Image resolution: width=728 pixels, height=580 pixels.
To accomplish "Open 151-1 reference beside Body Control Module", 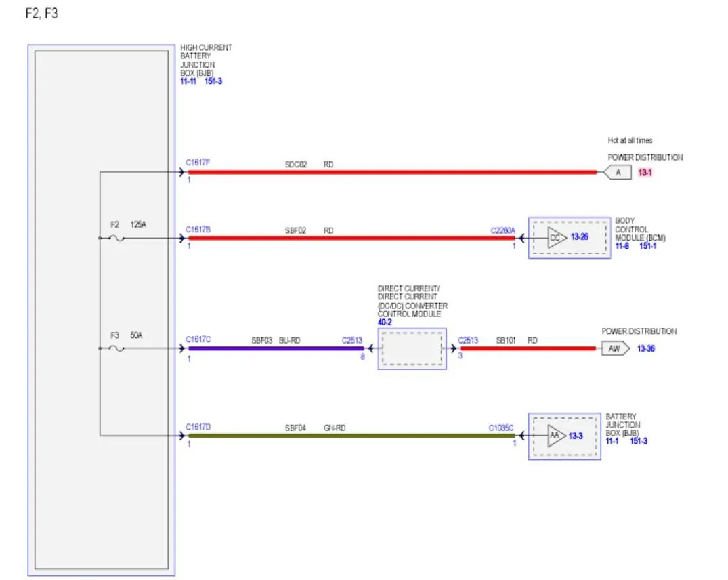I will click(x=647, y=246).
